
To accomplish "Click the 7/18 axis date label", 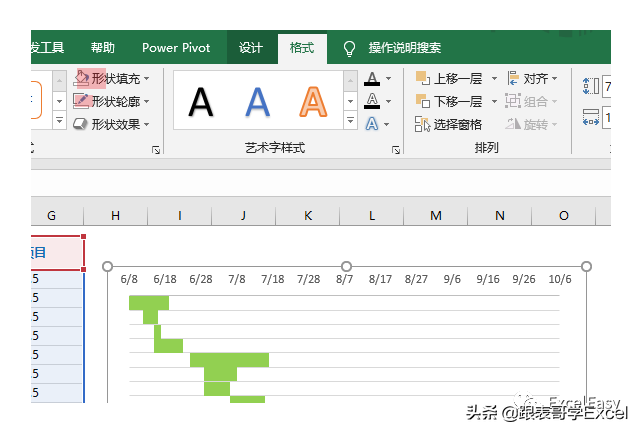I will [273, 279].
